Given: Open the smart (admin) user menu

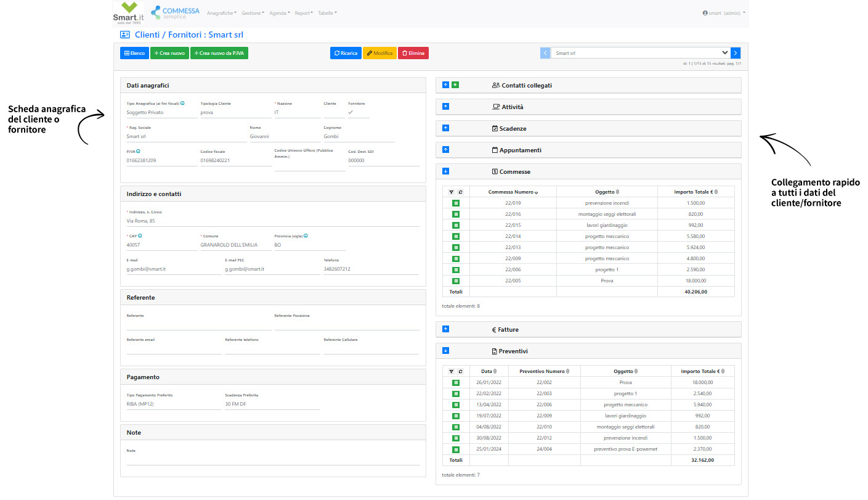Looking at the screenshot, I should tap(724, 13).
